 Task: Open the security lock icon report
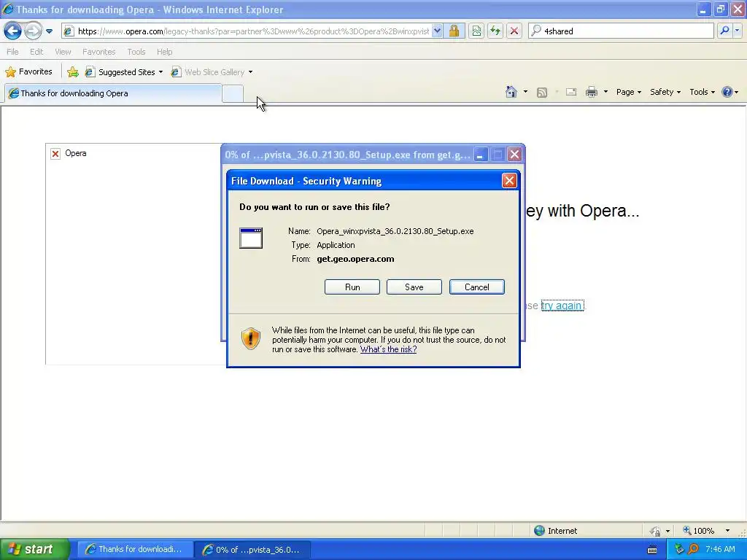pos(454,31)
